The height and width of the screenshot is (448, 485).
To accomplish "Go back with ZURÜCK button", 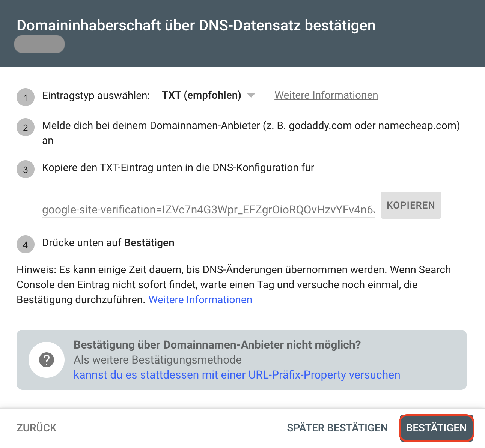I will click(x=36, y=428).
